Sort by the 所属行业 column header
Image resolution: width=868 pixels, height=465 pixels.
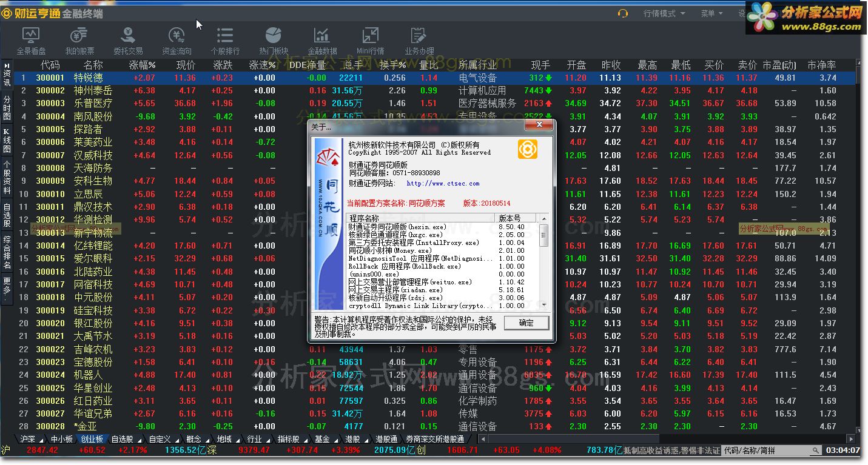tap(478, 65)
